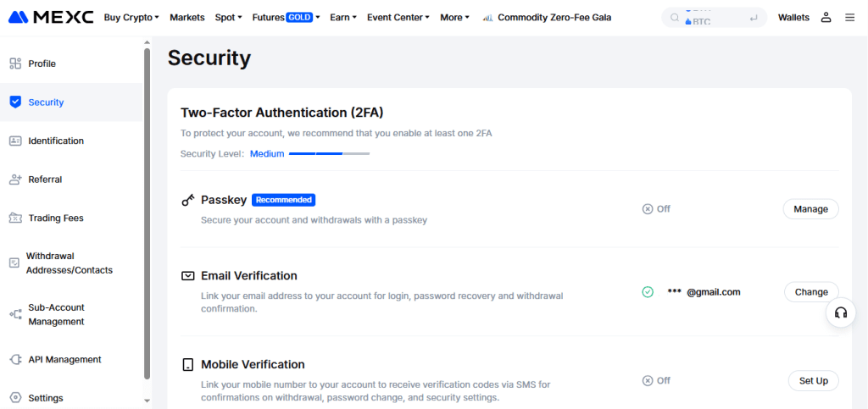Viewport: 868px width, 409px height.
Task: Expand the Buy Crypto dropdown
Action: (131, 18)
